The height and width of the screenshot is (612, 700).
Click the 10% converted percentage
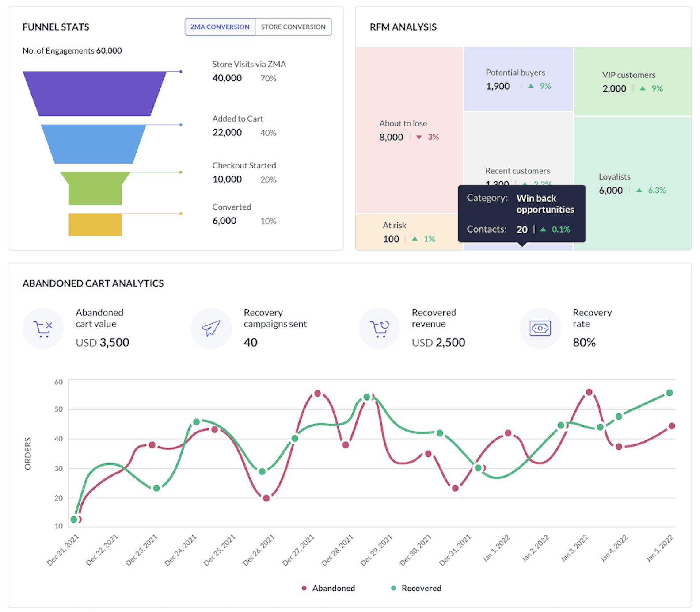[x=268, y=222]
